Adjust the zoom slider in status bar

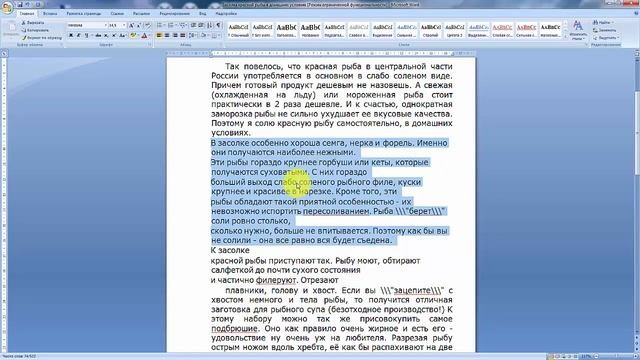coord(616,356)
